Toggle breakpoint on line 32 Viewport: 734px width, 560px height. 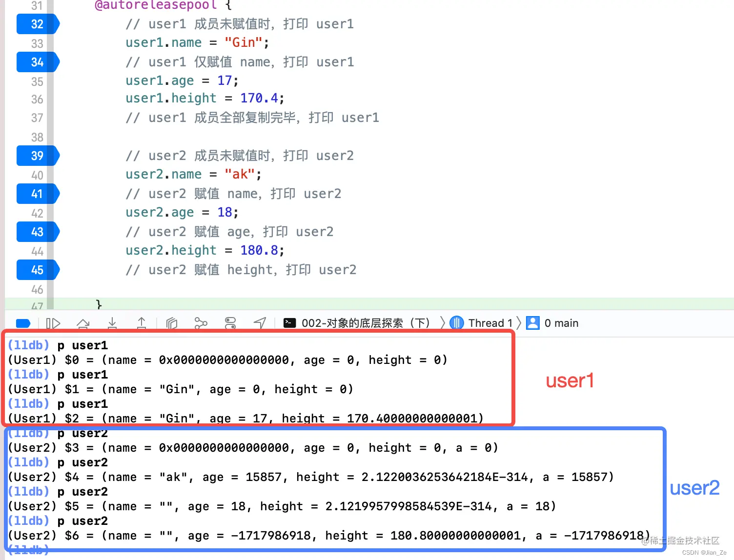[x=38, y=24]
